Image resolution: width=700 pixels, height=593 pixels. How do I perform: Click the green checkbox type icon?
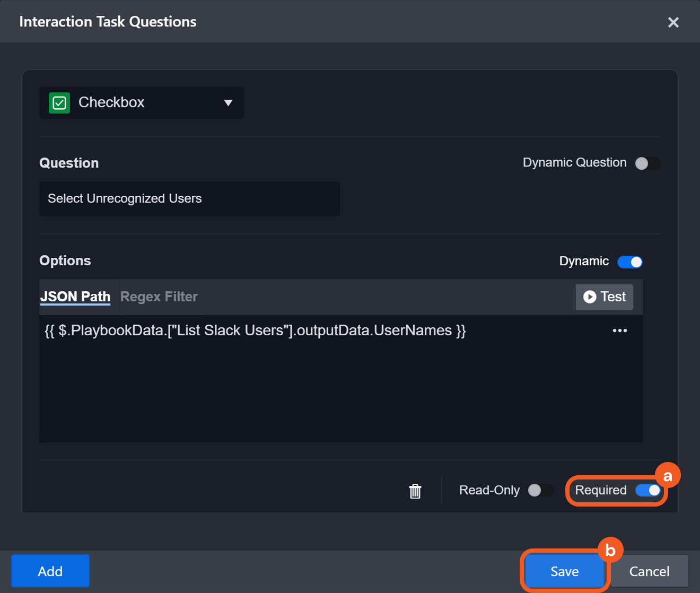pos(59,103)
